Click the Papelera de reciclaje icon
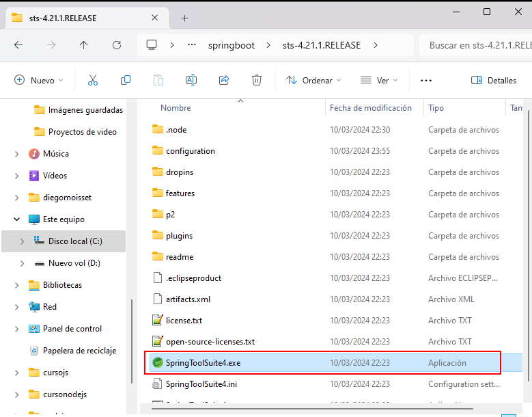The width and height of the screenshot is (532, 417). (34, 351)
